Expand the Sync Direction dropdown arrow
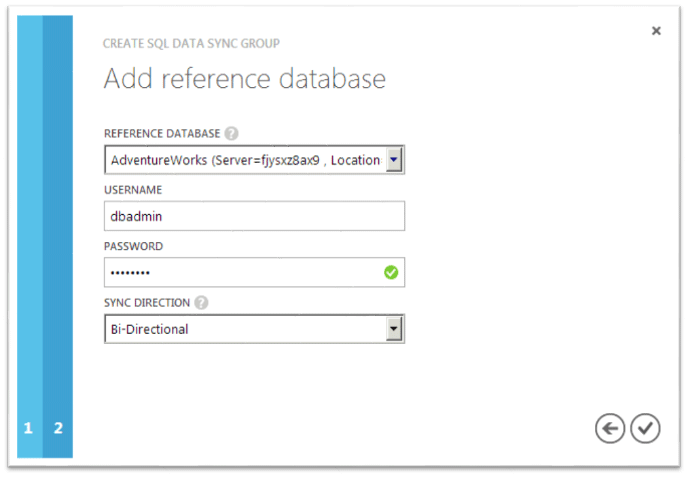 coord(394,329)
